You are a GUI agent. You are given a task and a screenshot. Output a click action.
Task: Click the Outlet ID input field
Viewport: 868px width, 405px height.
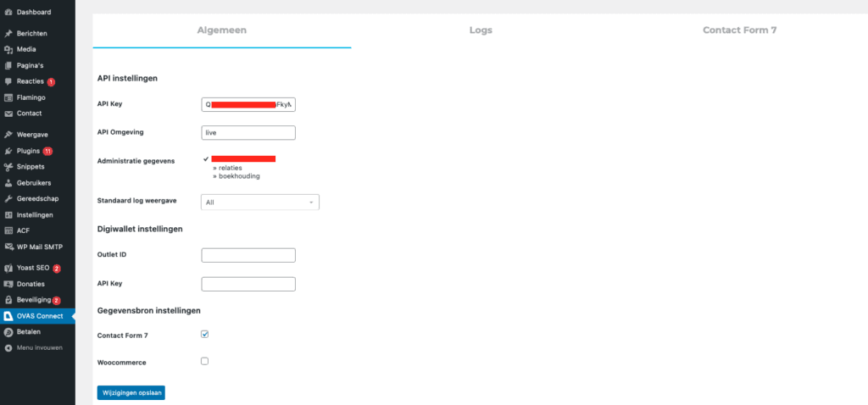pos(248,256)
